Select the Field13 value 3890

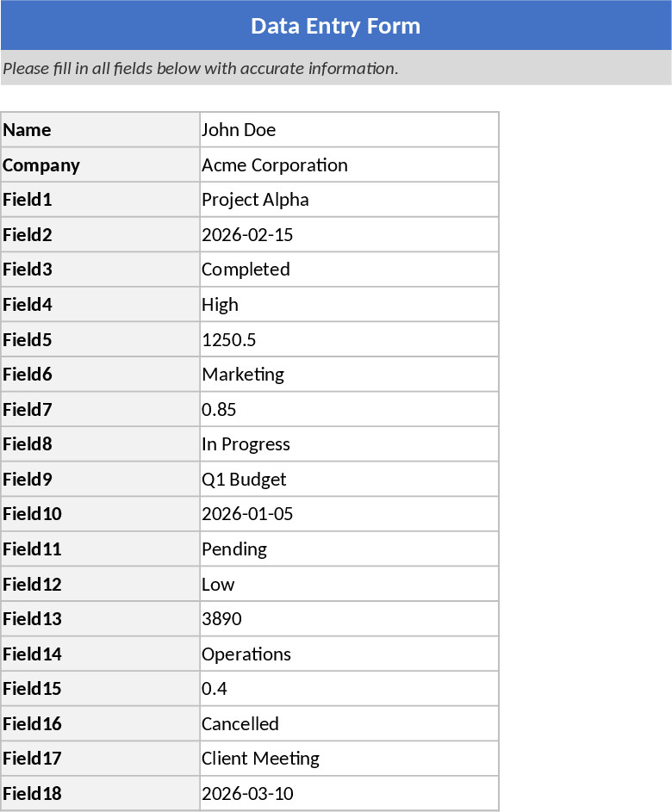point(349,619)
